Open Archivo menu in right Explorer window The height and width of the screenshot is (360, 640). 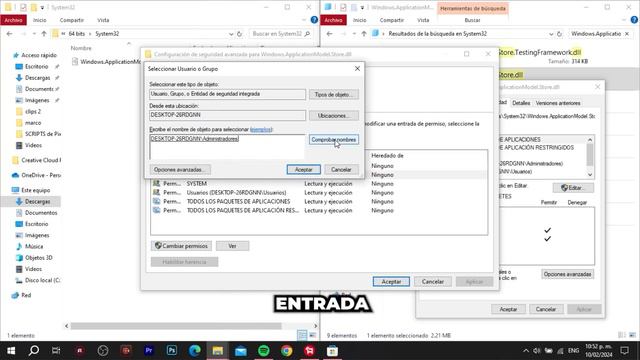pyautogui.click(x=333, y=20)
